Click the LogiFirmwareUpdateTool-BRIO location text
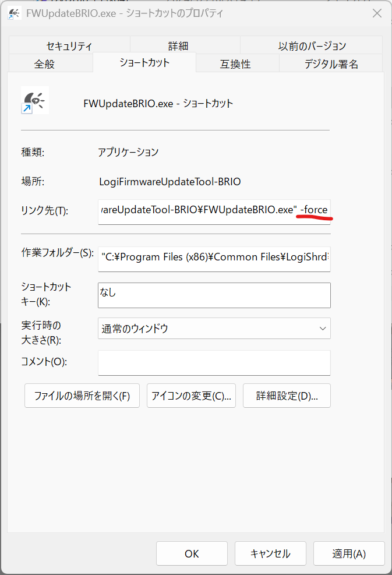 [169, 182]
